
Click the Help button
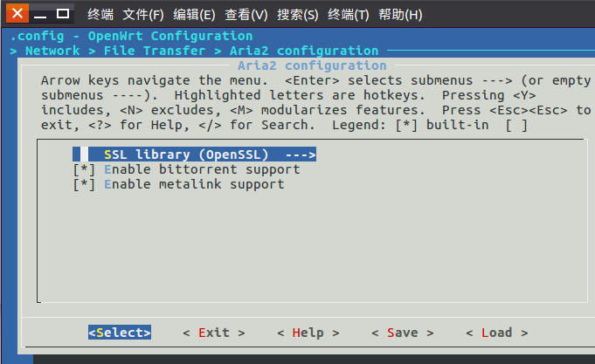coord(308,333)
